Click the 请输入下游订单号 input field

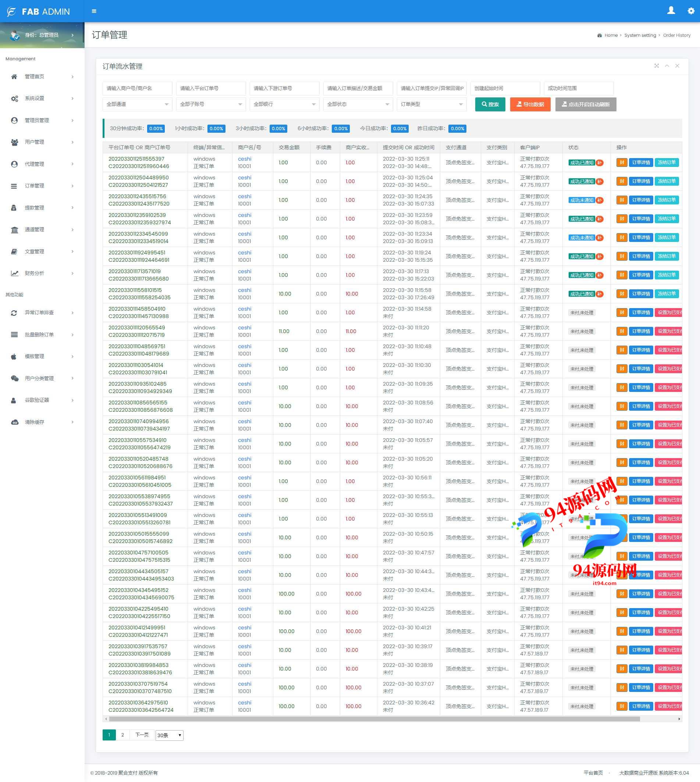284,89
